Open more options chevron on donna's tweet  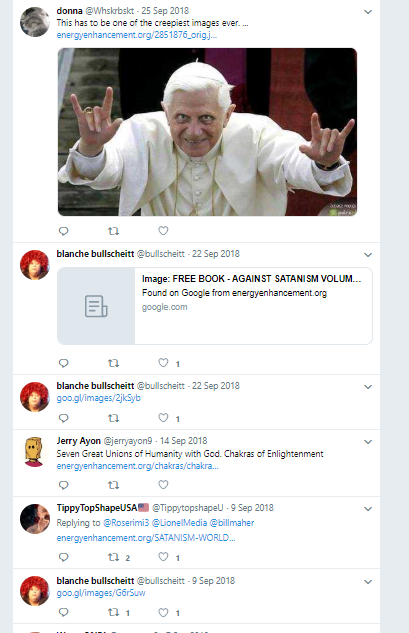pos(368,12)
